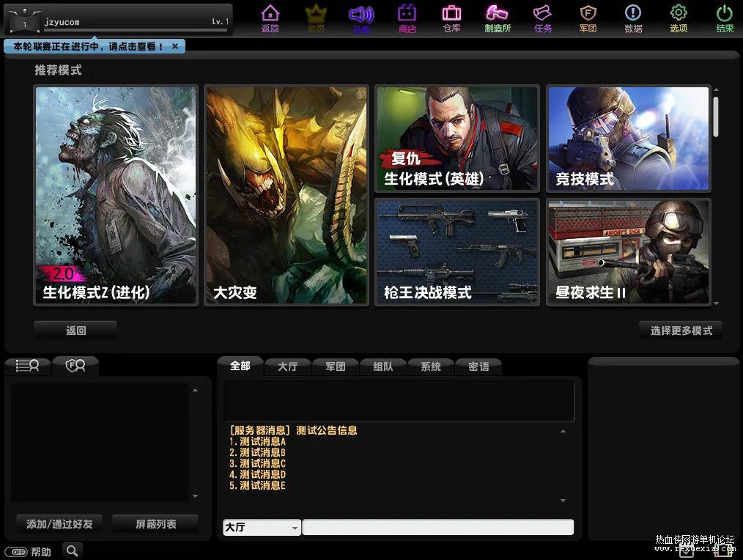Switch to the clan friends list tab icon
743x560 pixels.
tap(75, 366)
